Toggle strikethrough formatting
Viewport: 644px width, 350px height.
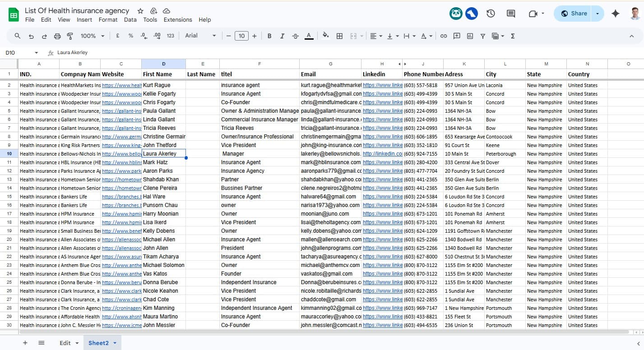pyautogui.click(x=296, y=36)
